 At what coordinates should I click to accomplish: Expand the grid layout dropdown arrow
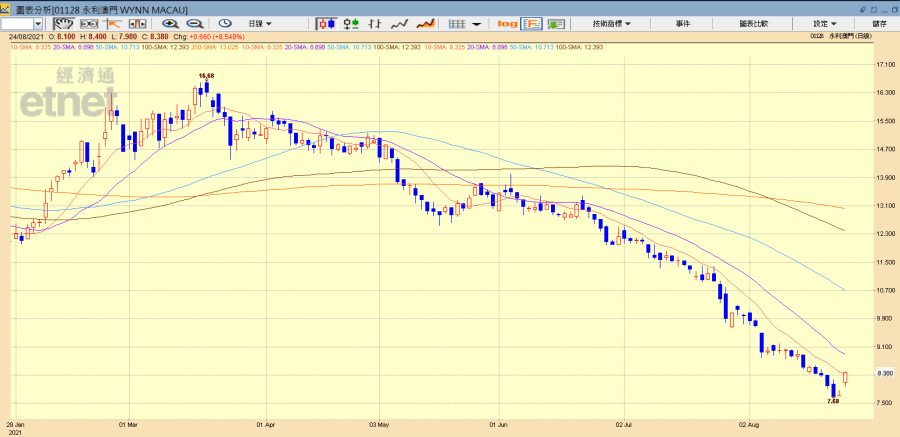(476, 23)
